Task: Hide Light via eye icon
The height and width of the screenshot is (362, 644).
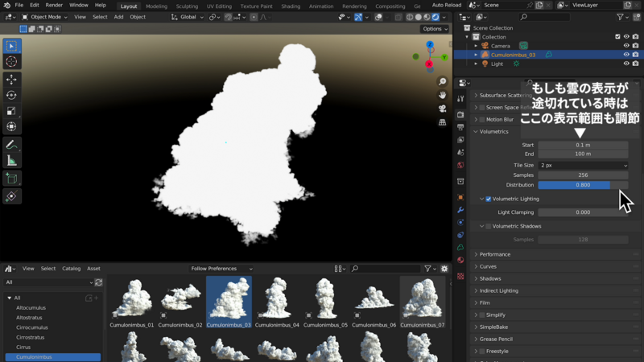Action: [x=626, y=64]
